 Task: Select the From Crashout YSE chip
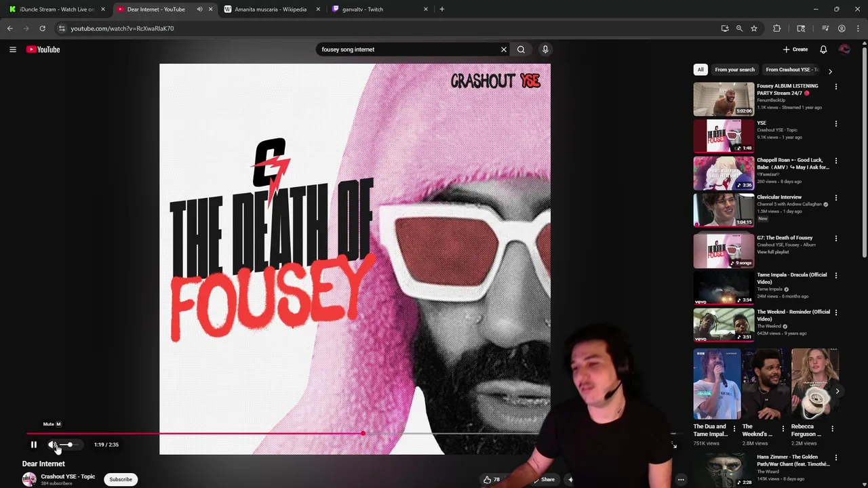(792, 70)
